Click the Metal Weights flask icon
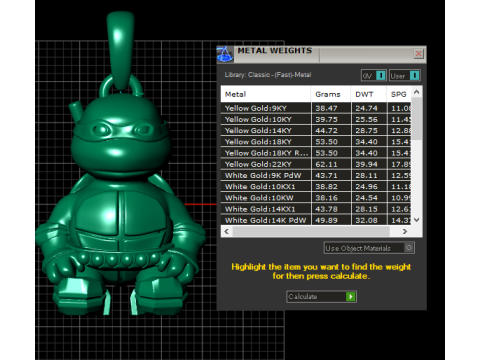Viewport: 480px width, 360px height. tap(225, 54)
